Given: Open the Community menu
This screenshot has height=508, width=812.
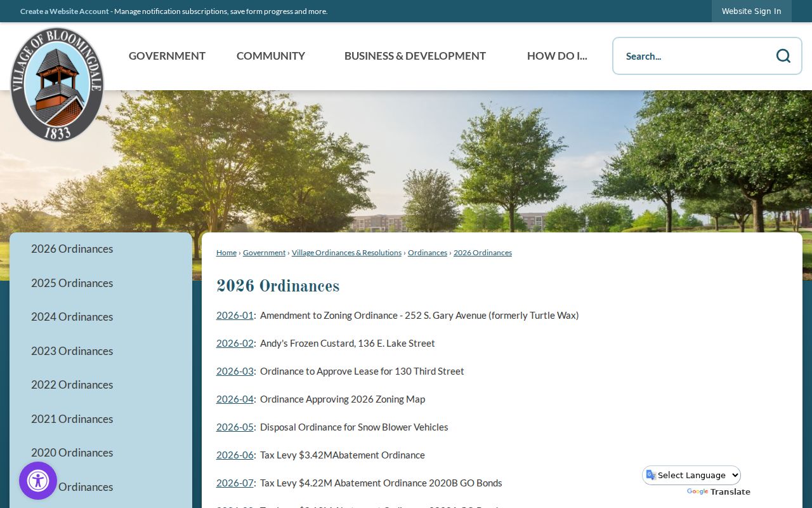Looking at the screenshot, I should pos(271,56).
